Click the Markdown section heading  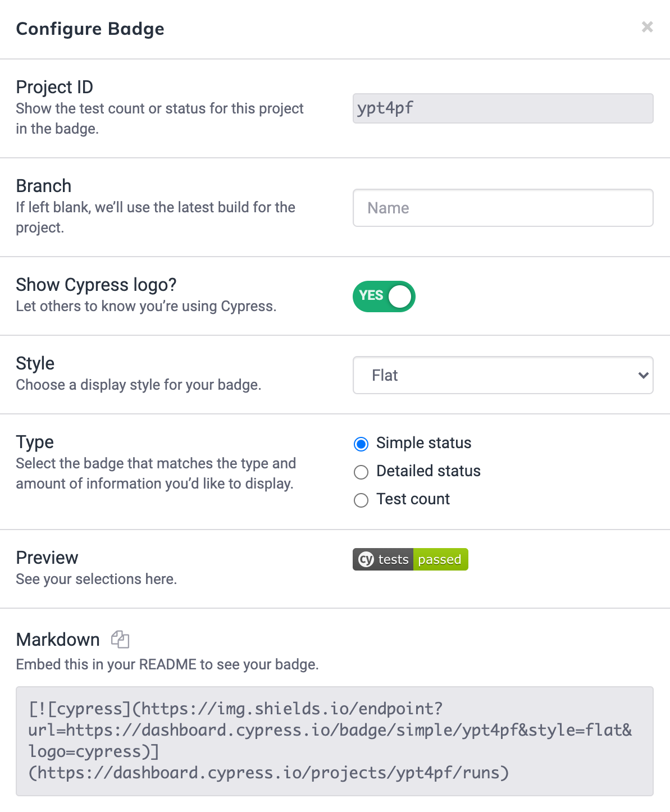pyautogui.click(x=58, y=640)
